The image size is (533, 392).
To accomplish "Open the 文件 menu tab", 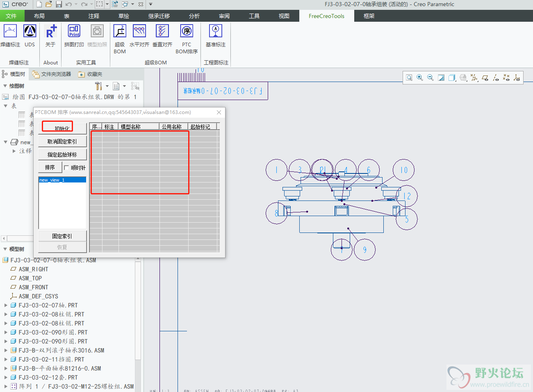I will click(11, 16).
